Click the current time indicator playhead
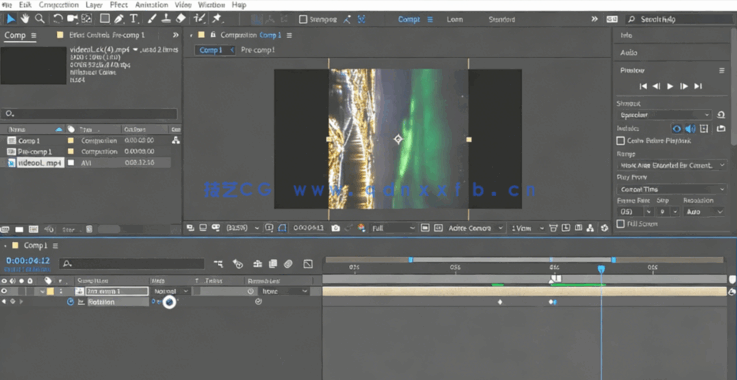 (x=601, y=269)
